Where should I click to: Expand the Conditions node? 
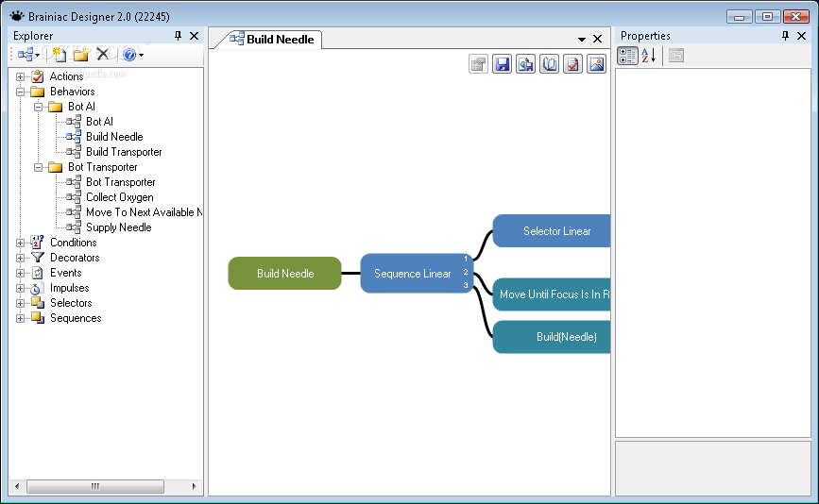(x=20, y=244)
